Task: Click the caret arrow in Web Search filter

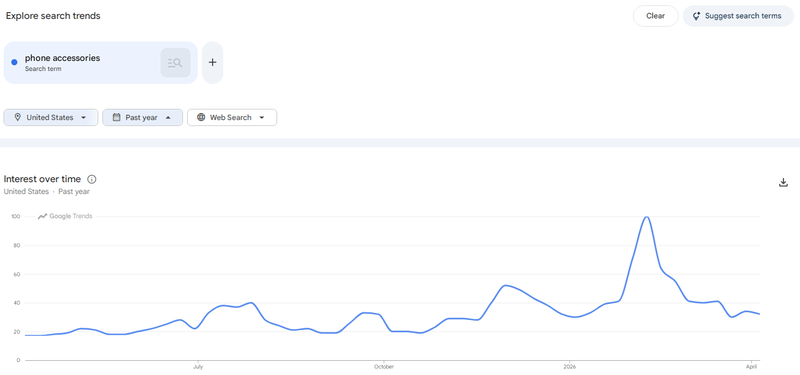Action: 262,118
